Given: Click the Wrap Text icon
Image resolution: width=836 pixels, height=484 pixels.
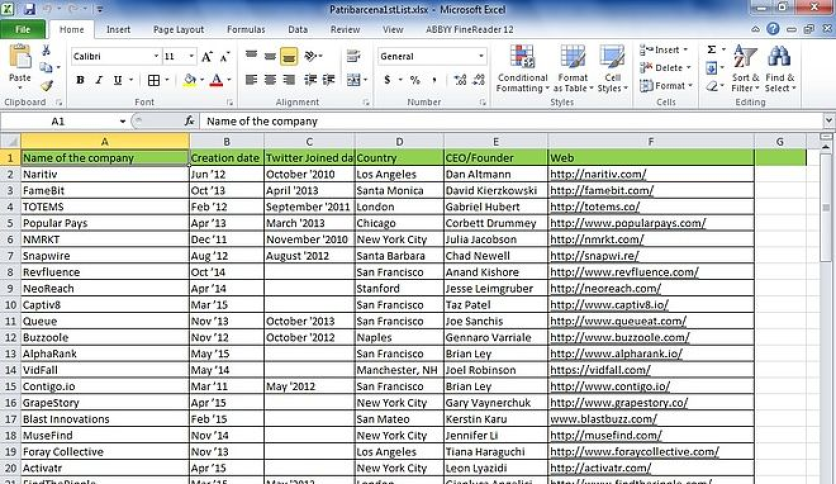Looking at the screenshot, I should pos(353,56).
